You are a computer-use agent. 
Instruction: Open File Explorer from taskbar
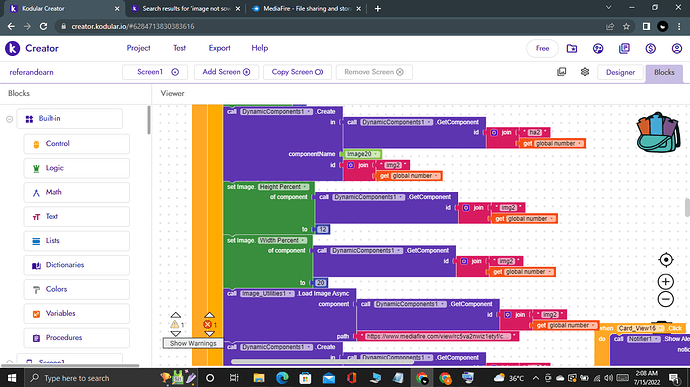tap(259, 378)
